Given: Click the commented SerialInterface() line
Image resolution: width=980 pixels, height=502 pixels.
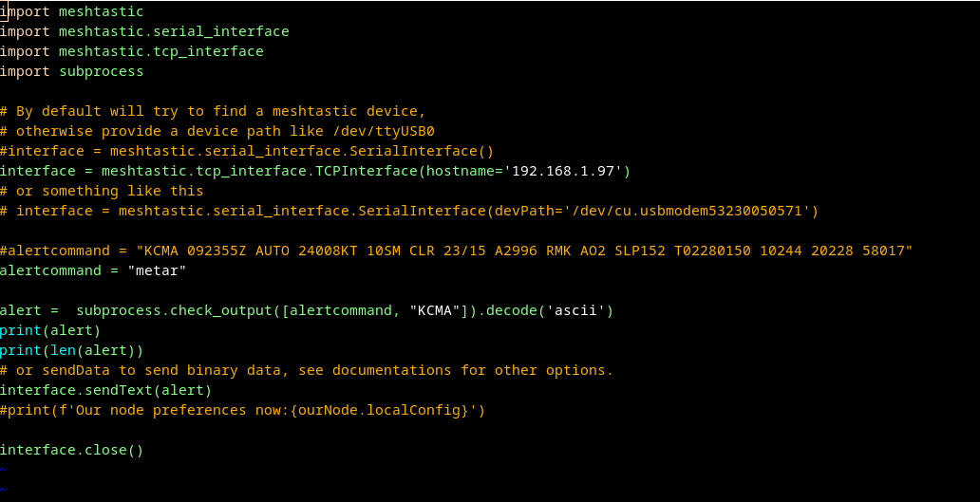Looking at the screenshot, I should [247, 151].
